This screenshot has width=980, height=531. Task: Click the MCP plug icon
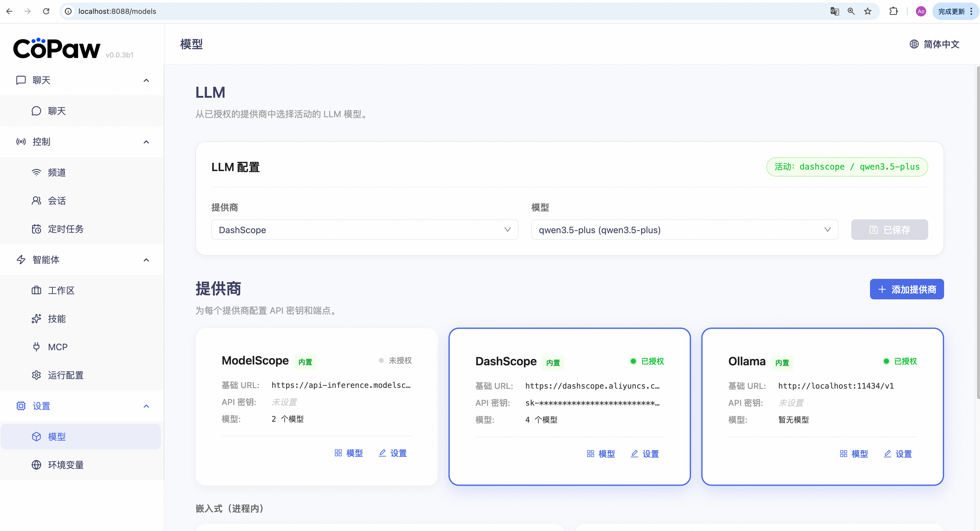36,347
